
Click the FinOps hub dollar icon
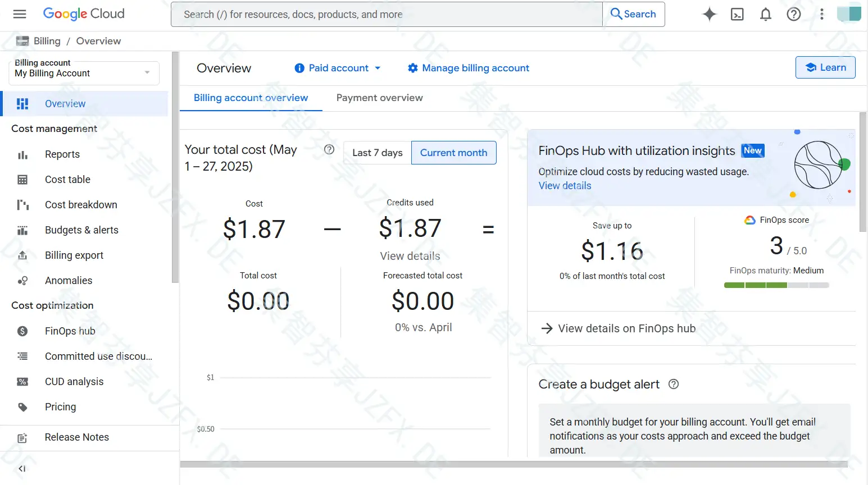(22, 331)
